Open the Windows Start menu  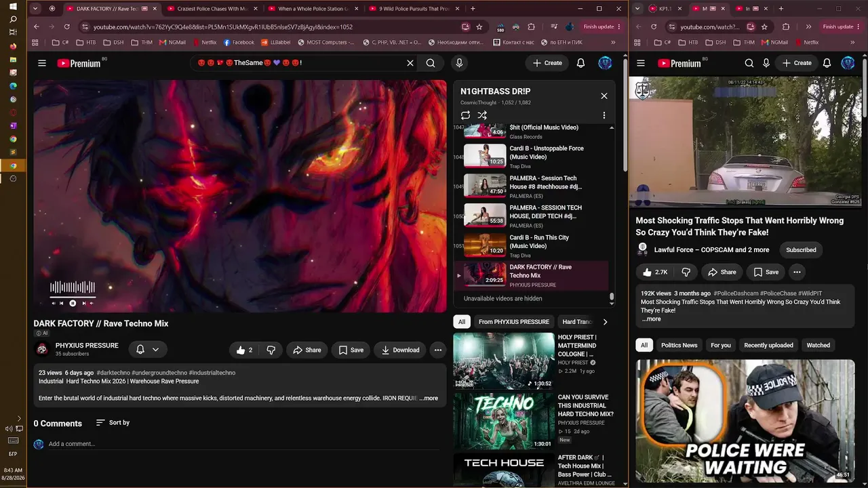[x=13, y=7]
